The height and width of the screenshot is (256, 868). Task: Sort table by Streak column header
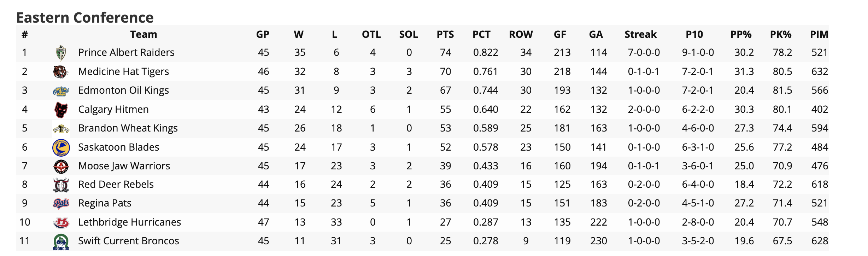click(640, 34)
